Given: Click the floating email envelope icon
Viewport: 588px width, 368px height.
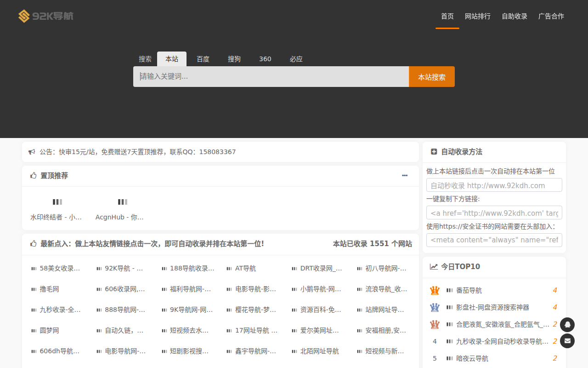Looking at the screenshot, I should tap(567, 341).
